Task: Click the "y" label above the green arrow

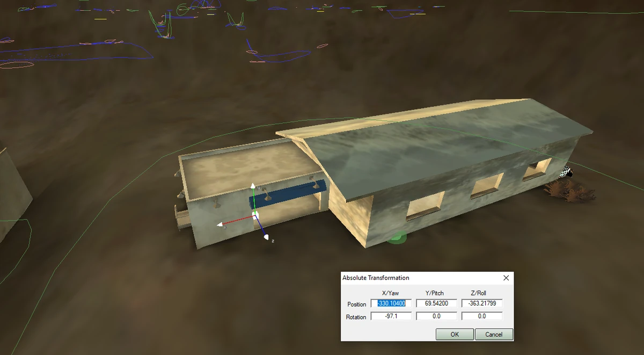Action: (259, 187)
